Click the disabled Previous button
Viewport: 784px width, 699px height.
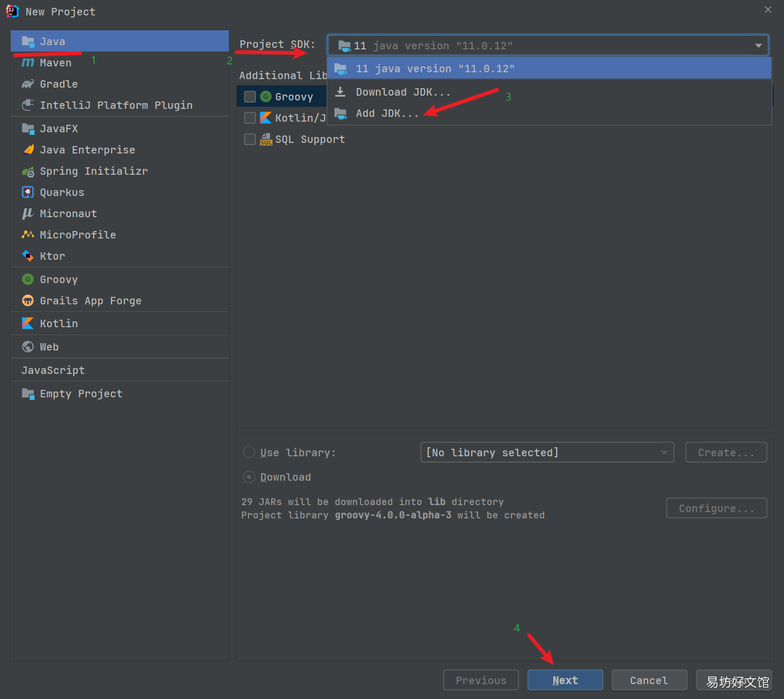pos(481,680)
